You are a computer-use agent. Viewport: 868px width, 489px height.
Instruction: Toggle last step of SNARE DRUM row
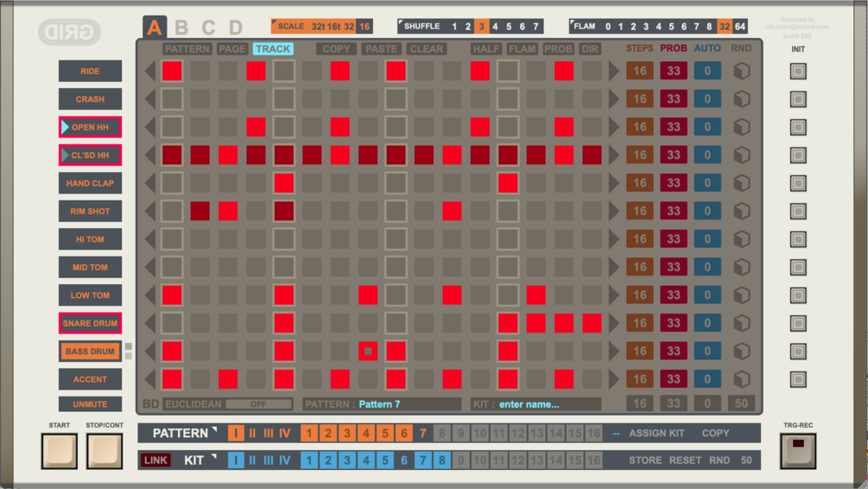(x=592, y=323)
